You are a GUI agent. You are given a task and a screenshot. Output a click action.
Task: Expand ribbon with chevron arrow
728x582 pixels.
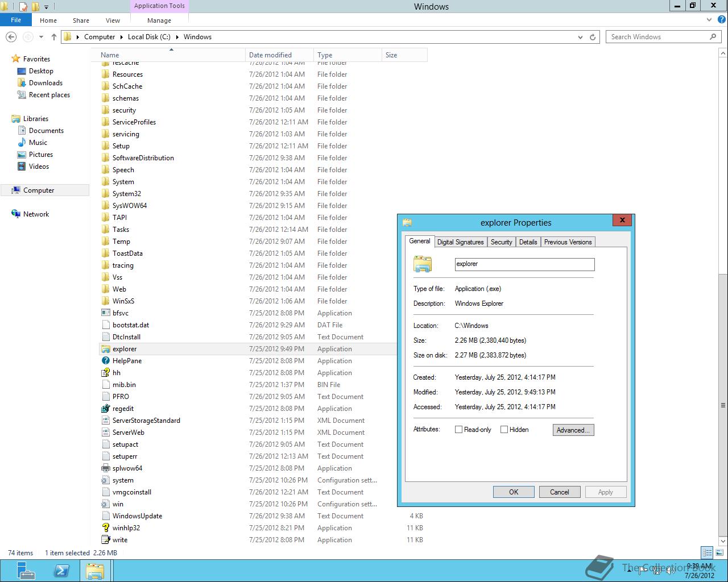point(709,20)
